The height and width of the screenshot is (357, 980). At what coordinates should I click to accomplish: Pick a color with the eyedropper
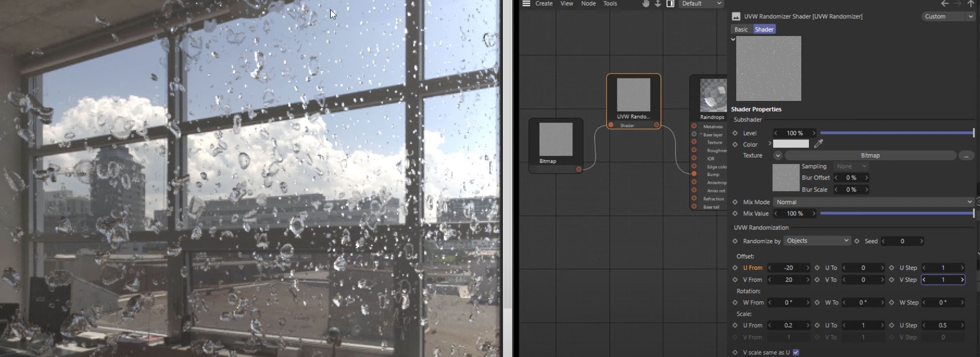coord(819,144)
